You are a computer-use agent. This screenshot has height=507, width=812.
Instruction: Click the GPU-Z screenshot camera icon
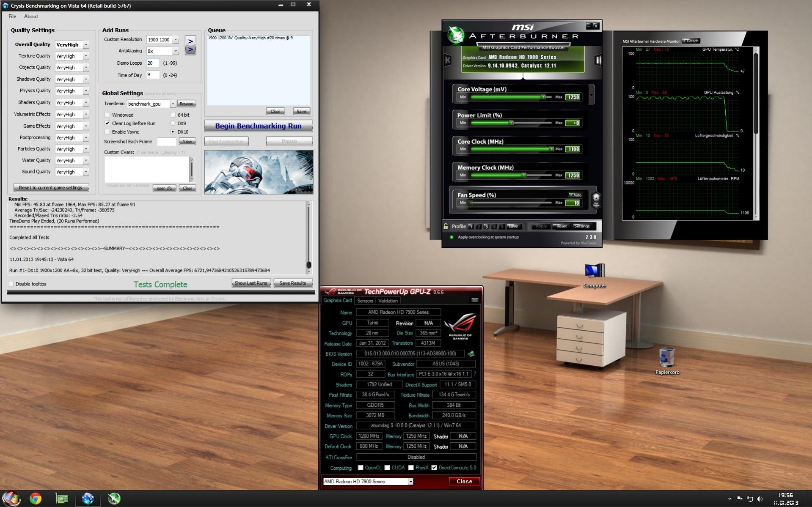pyautogui.click(x=475, y=300)
